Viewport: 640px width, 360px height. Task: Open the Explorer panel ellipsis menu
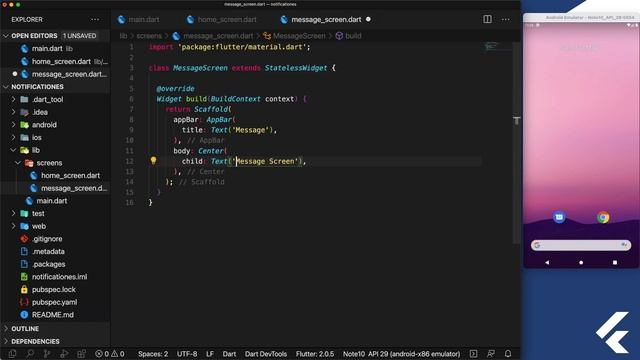(95, 19)
